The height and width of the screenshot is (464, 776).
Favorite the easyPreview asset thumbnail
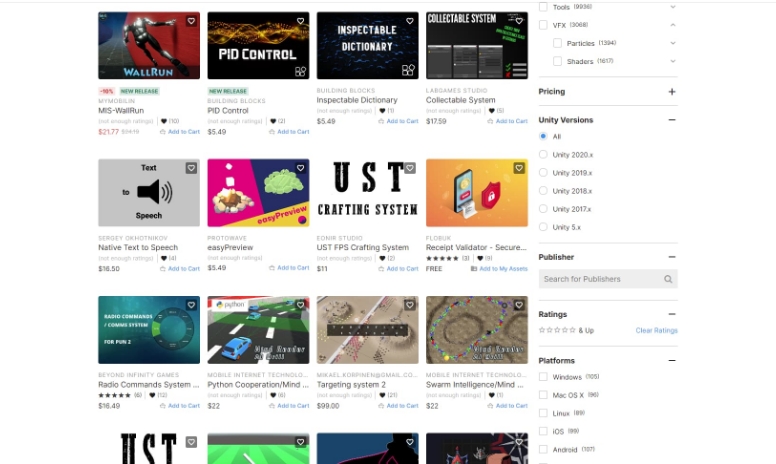(300, 168)
